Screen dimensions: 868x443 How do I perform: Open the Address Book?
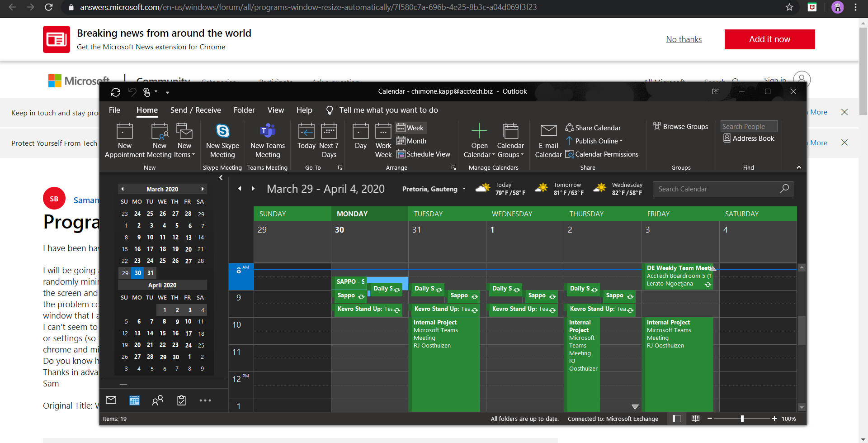(749, 138)
